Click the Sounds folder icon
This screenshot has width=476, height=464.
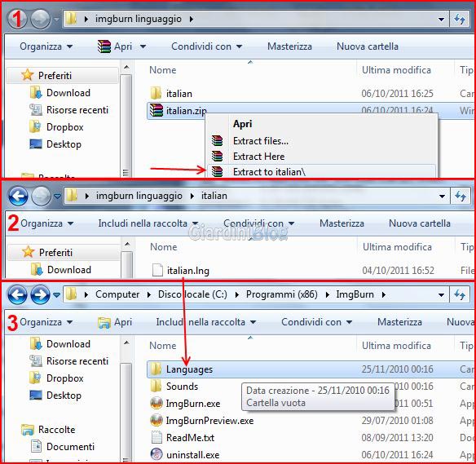[156, 386]
